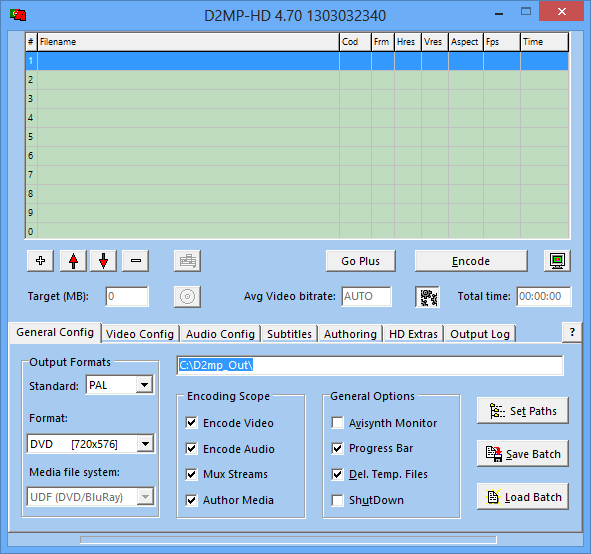Click the Avg Video bitrate AUTO field
This screenshot has width=591, height=554.
[x=366, y=297]
